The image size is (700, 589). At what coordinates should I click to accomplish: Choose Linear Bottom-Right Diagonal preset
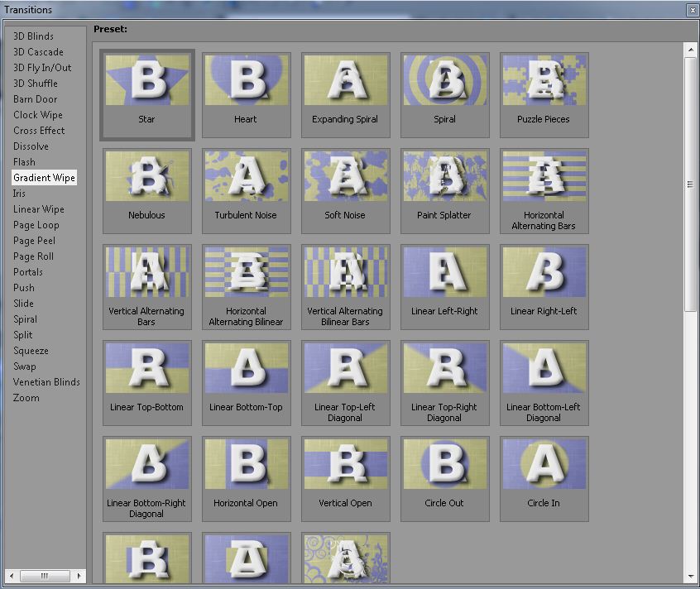click(147, 479)
